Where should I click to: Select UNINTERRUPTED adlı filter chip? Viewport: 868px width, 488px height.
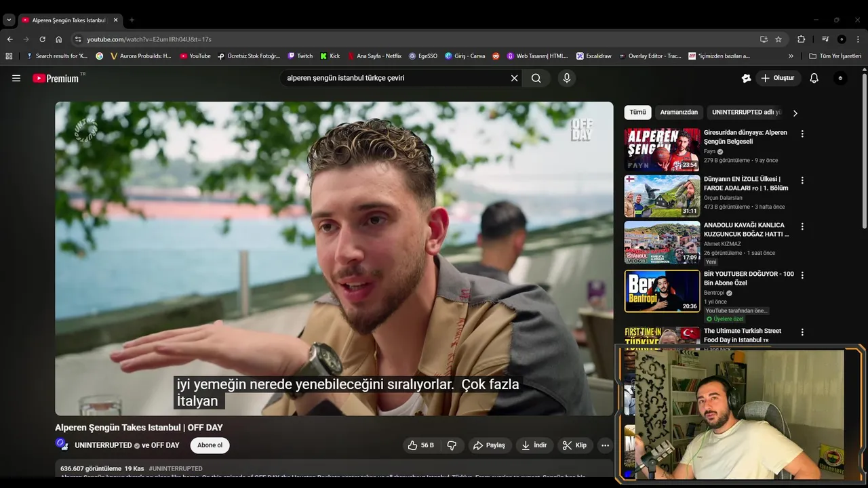tap(747, 113)
